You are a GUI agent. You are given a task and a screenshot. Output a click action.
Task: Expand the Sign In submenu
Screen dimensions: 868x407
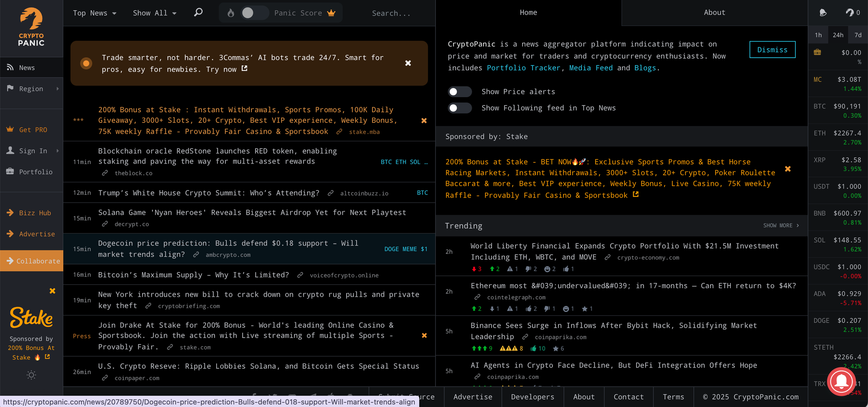pyautogui.click(x=58, y=151)
